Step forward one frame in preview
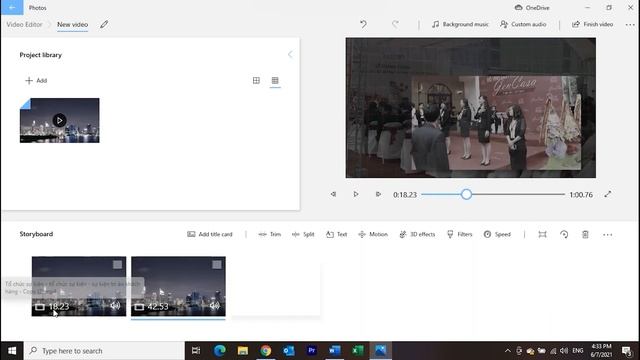 tap(378, 194)
